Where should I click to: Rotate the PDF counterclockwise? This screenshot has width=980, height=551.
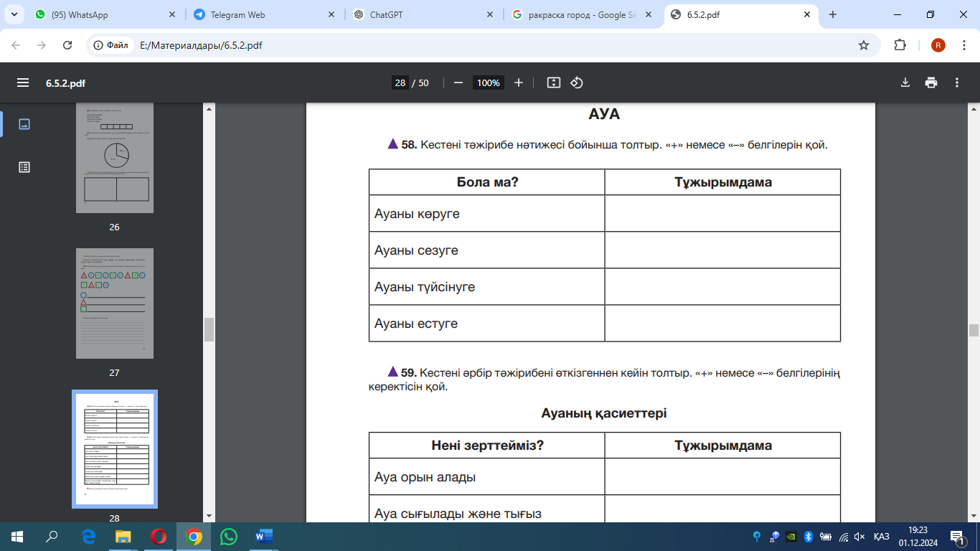(577, 83)
